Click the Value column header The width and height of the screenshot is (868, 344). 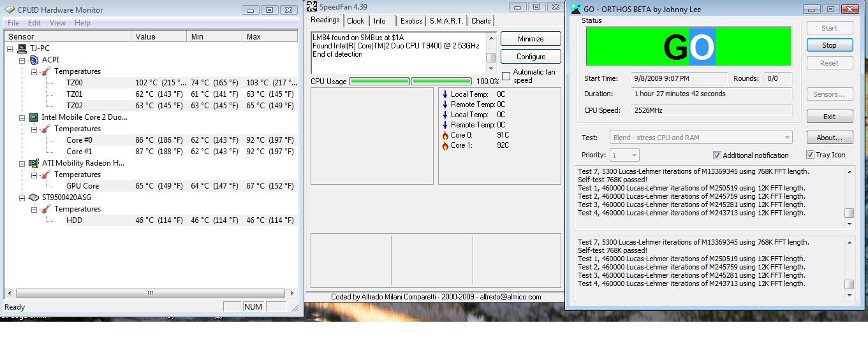(x=159, y=37)
